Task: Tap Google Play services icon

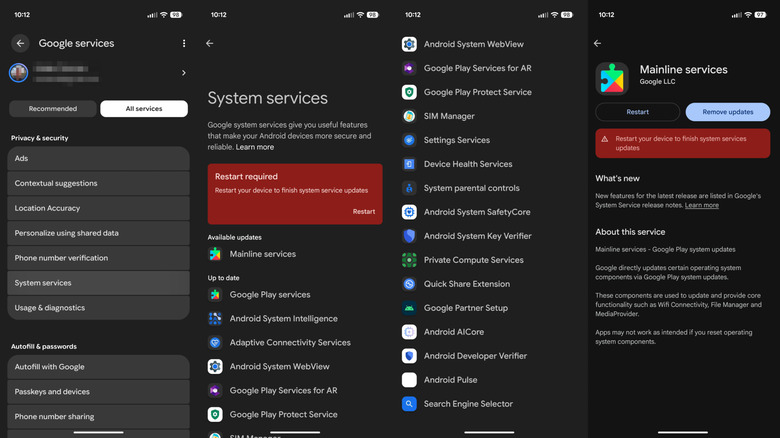Action: (x=215, y=295)
